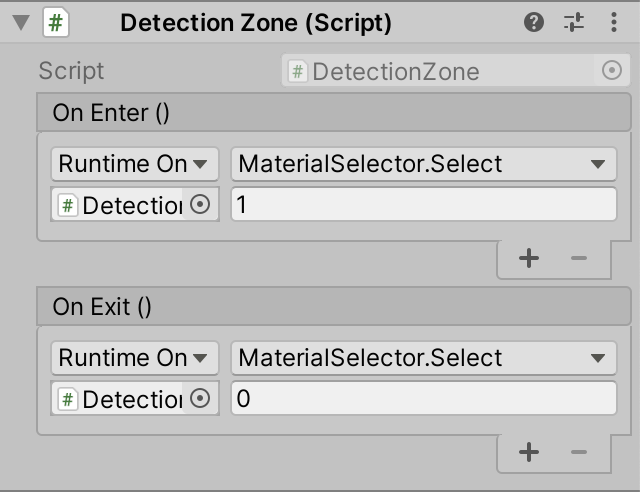Open Runtime Only dropdown under On Exit
640x492 pixels.
point(134,358)
